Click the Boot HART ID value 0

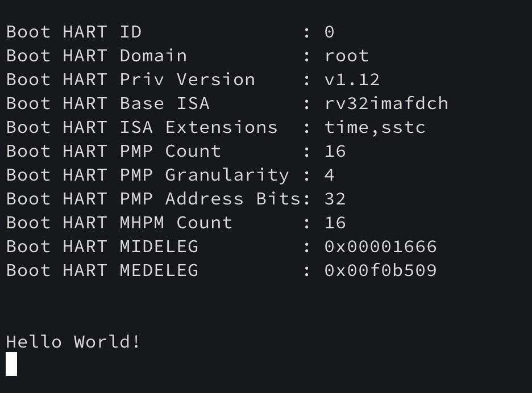(329, 32)
